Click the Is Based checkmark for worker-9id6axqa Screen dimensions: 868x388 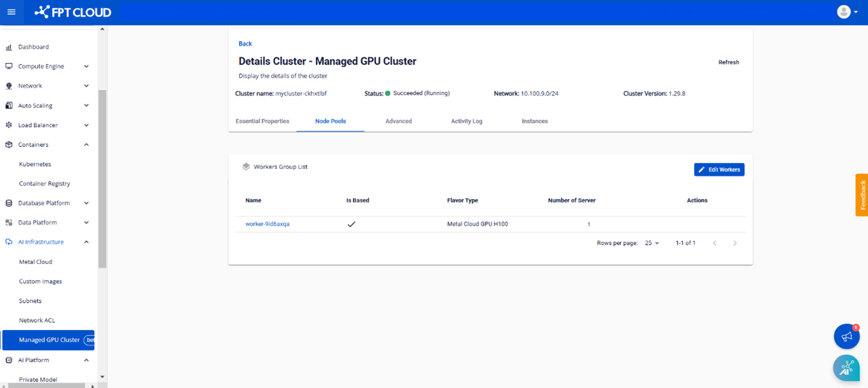click(x=352, y=224)
